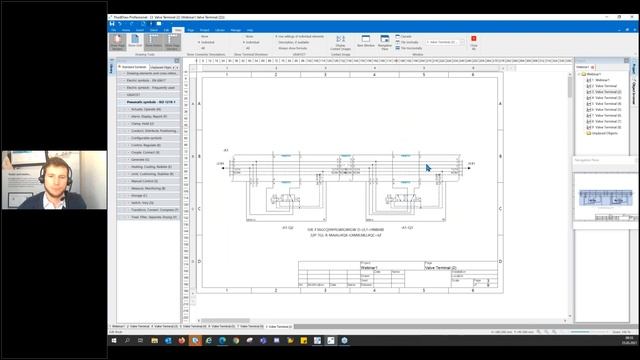Toggle the Show Page Dividers ribbon button

(x=173, y=42)
